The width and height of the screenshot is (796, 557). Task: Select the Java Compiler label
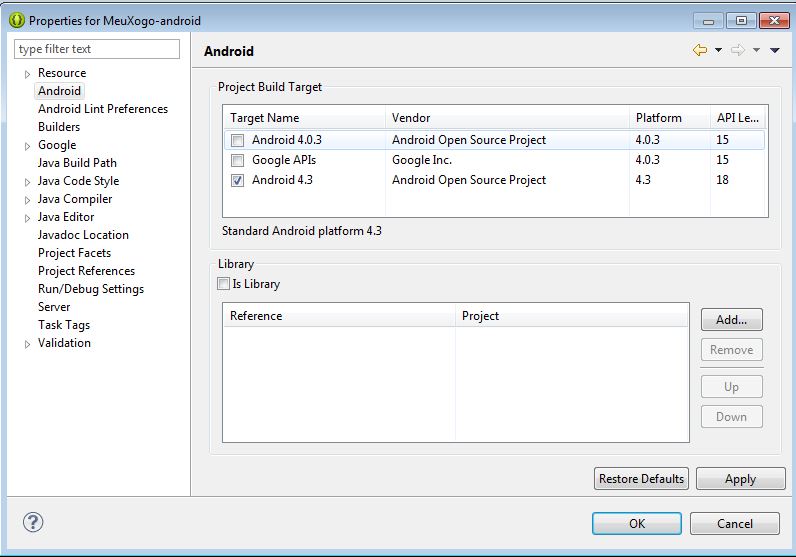coord(75,199)
